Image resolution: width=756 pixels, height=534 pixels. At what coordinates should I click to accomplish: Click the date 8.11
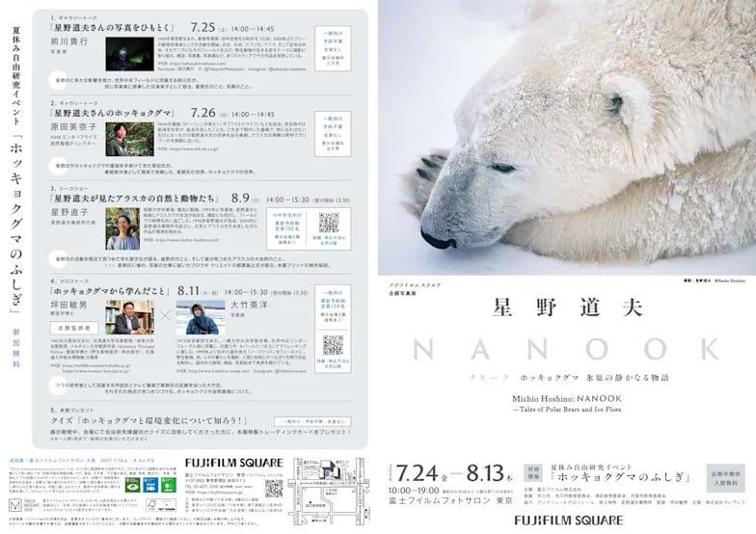tap(189, 291)
